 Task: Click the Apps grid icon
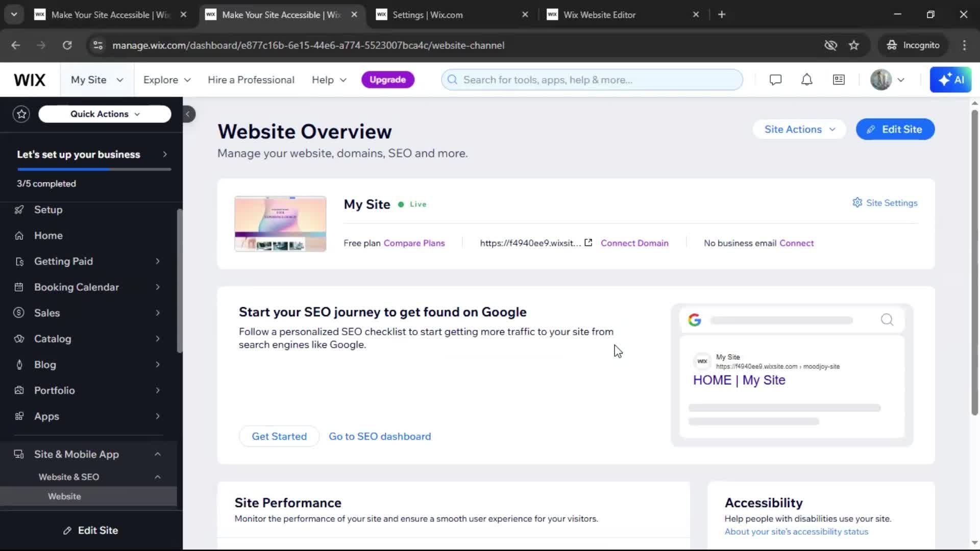click(19, 416)
